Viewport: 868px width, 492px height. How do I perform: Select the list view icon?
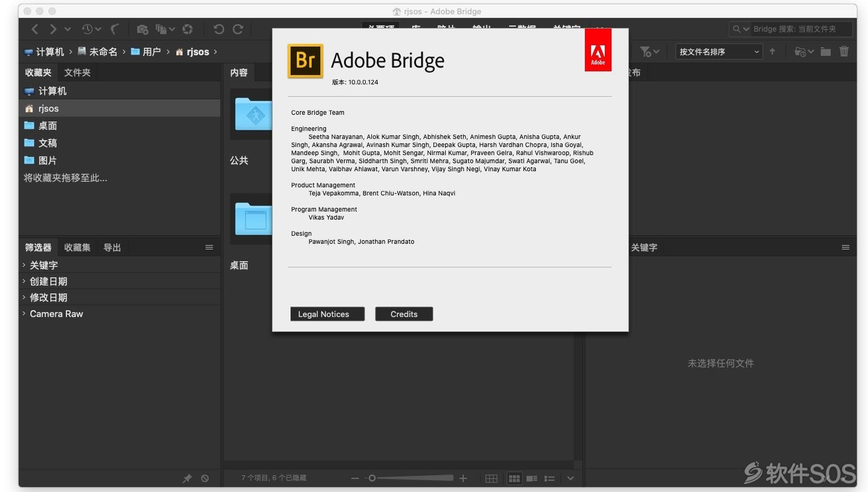[x=549, y=478]
